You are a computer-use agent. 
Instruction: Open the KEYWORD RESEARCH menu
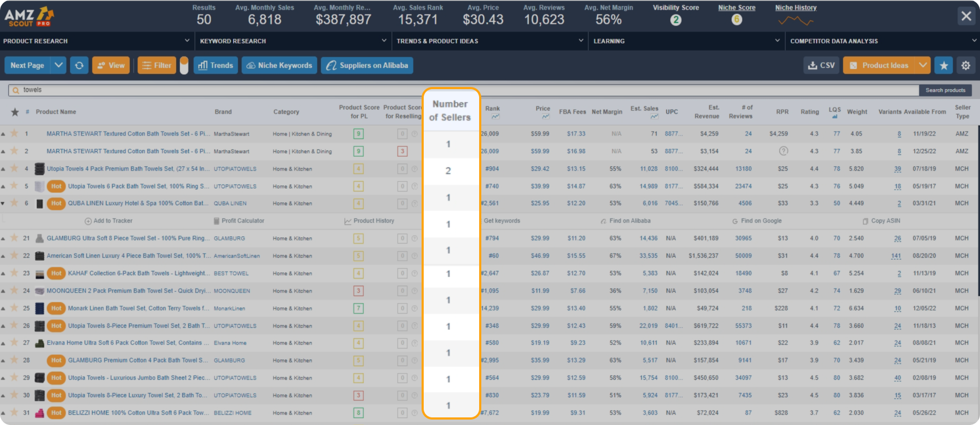coord(293,41)
